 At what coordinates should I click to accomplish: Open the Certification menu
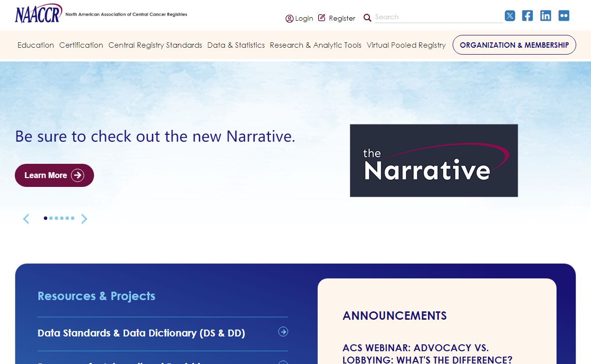click(81, 45)
